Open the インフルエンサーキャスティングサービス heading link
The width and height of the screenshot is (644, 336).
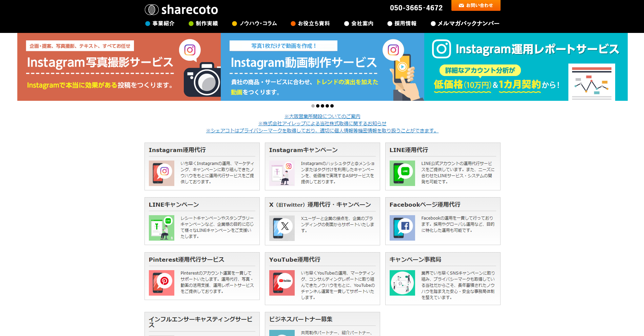point(201,322)
